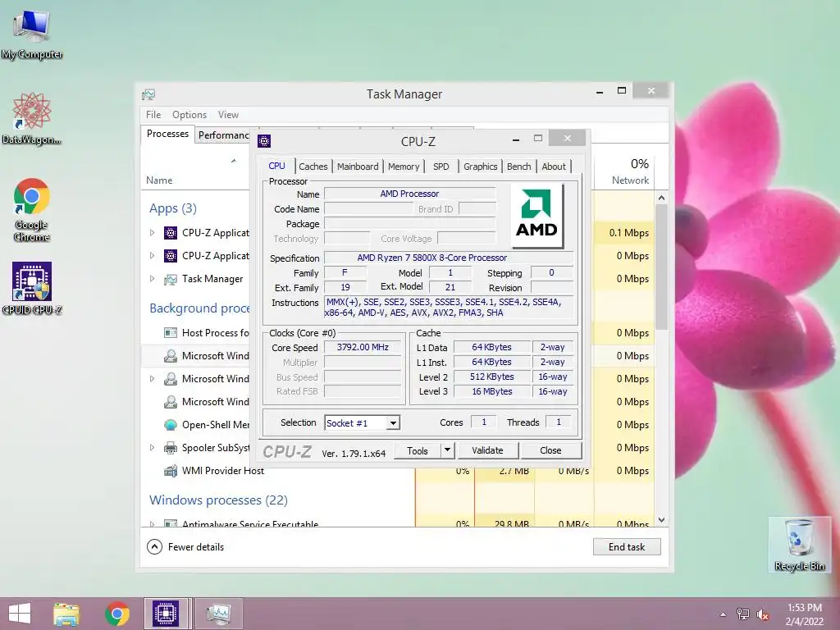Click the CPU-Z title bar icon
The height and width of the screenshot is (630, 840).
pyautogui.click(x=264, y=141)
